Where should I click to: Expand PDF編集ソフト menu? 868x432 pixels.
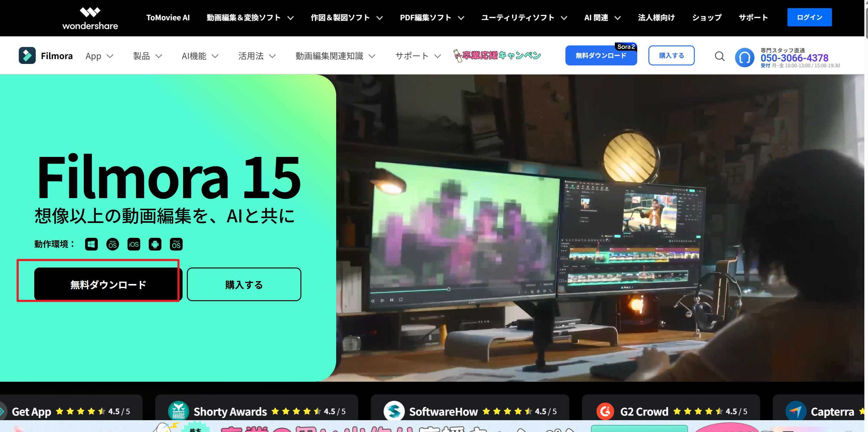pyautogui.click(x=432, y=18)
